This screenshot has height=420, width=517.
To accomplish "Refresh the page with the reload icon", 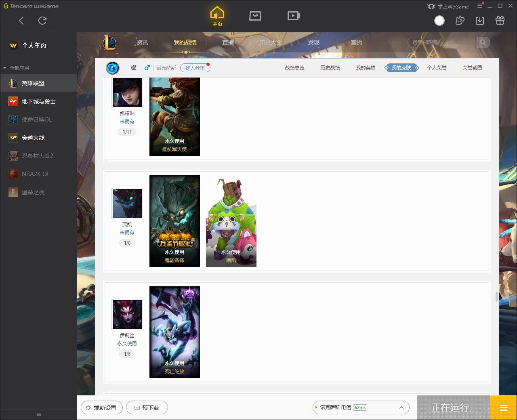I will (42, 21).
